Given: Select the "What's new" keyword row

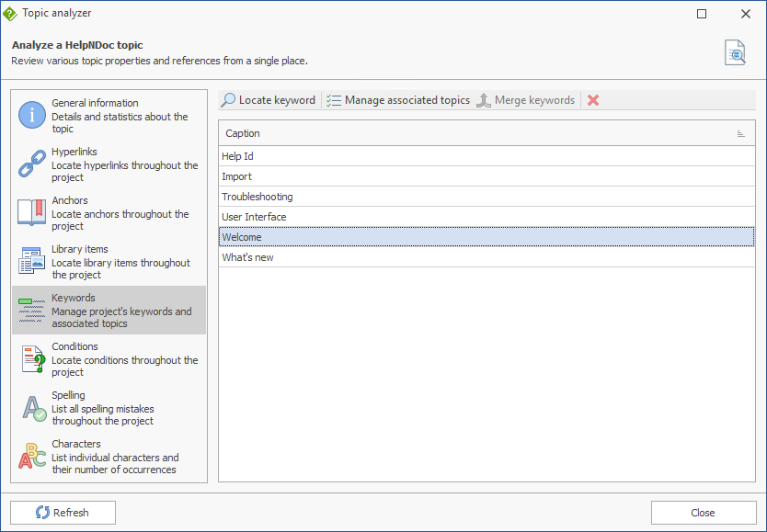Looking at the screenshot, I should 487,257.
